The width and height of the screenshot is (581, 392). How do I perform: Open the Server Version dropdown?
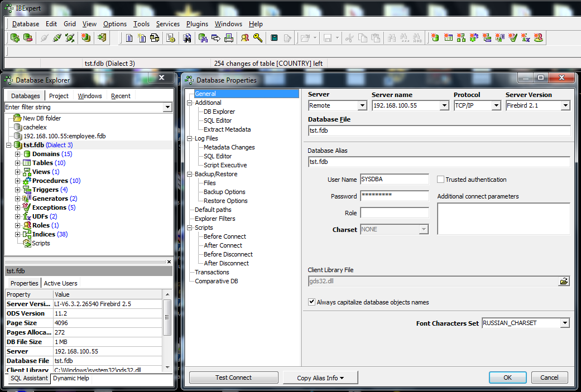coord(565,106)
